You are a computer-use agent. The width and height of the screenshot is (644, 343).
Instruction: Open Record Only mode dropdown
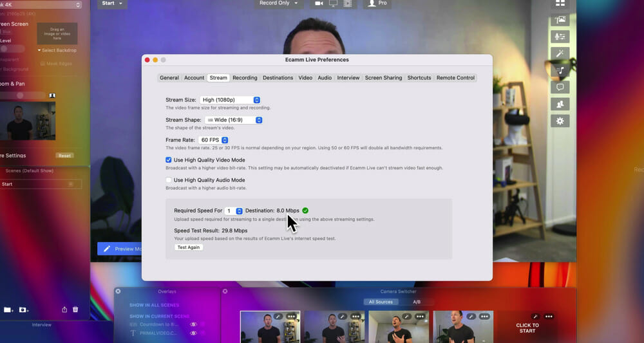pyautogui.click(x=278, y=3)
